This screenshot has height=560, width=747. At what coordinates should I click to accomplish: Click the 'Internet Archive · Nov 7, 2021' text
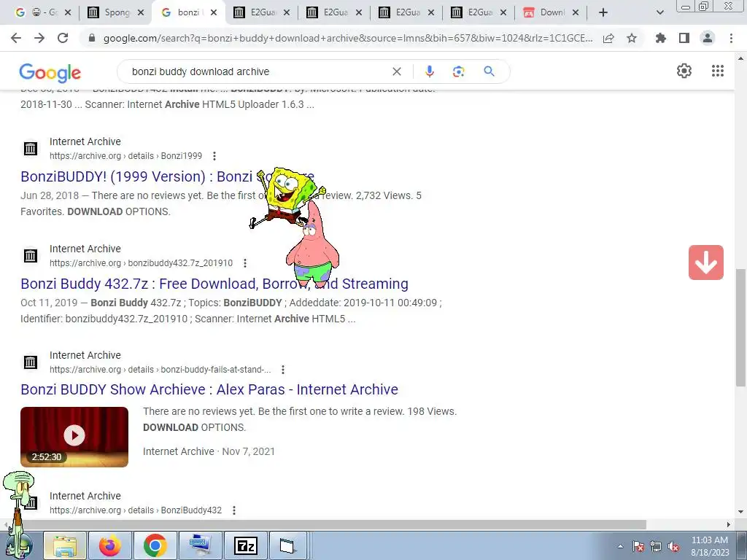click(x=209, y=451)
